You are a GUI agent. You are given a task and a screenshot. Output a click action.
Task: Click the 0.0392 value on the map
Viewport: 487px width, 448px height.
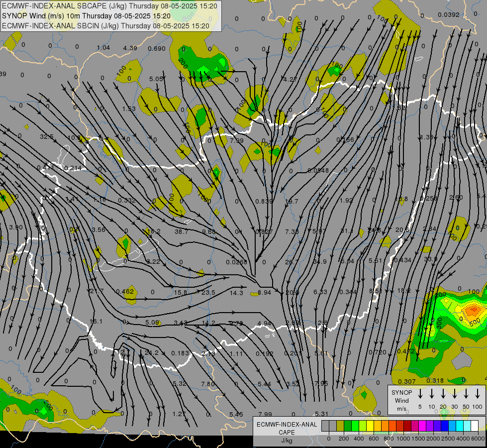tap(449, 14)
